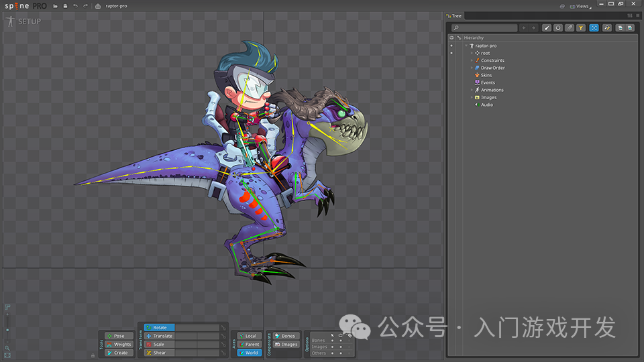Redo the last undone action
Image resolution: width=644 pixels, height=362 pixels.
coord(85,6)
